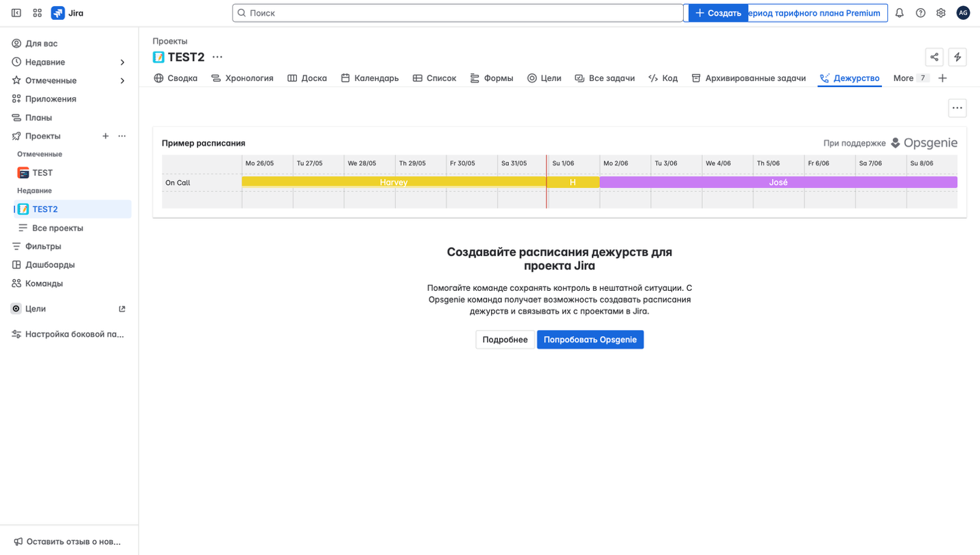Screen dimensions: 980x555
Task: Expand the Отмеченные section chevron
Action: tap(122, 80)
